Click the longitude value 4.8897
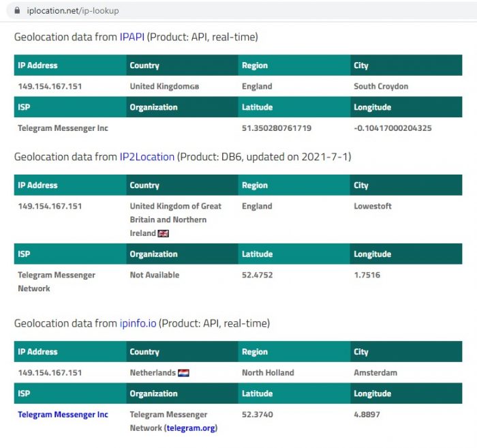Viewport: 477px width, 448px height. click(x=367, y=415)
